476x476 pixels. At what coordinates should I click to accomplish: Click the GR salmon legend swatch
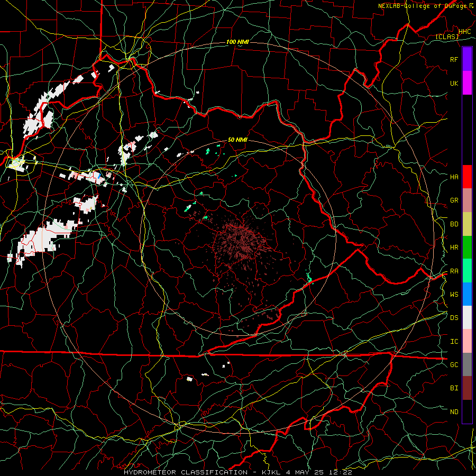pyautogui.click(x=467, y=200)
